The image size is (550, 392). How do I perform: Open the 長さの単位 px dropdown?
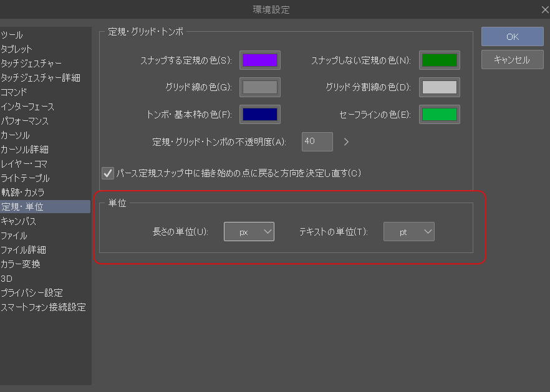tap(249, 232)
